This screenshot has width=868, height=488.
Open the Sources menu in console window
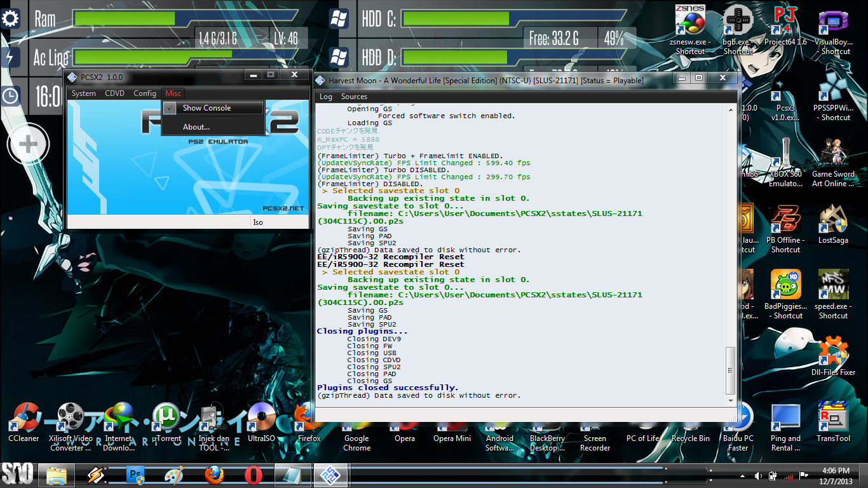coord(354,97)
